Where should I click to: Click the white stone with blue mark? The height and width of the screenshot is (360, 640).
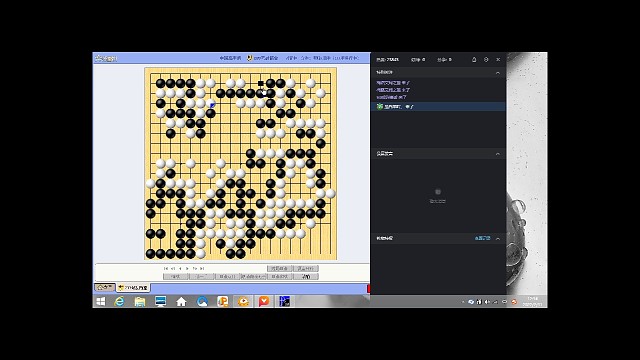click(x=211, y=103)
